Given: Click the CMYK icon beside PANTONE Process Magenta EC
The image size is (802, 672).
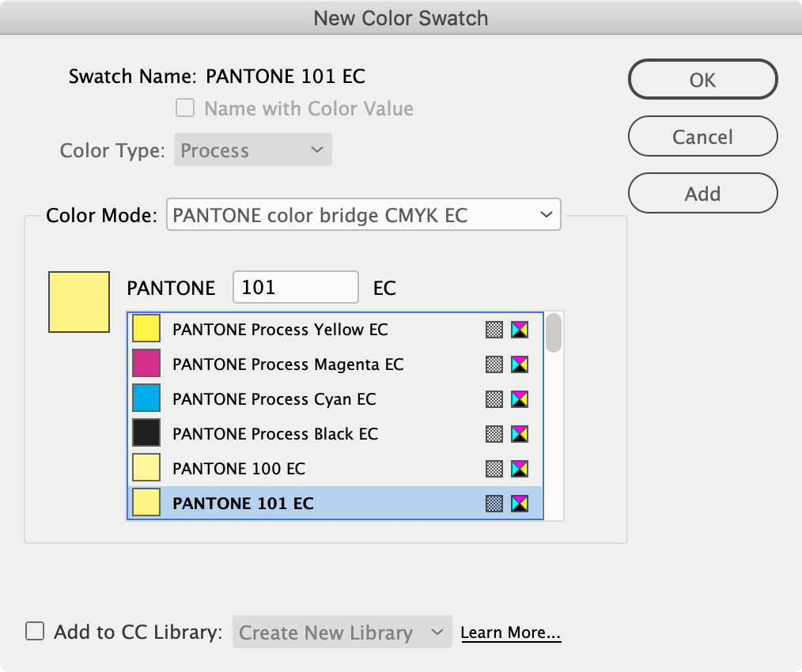Looking at the screenshot, I should 520,364.
